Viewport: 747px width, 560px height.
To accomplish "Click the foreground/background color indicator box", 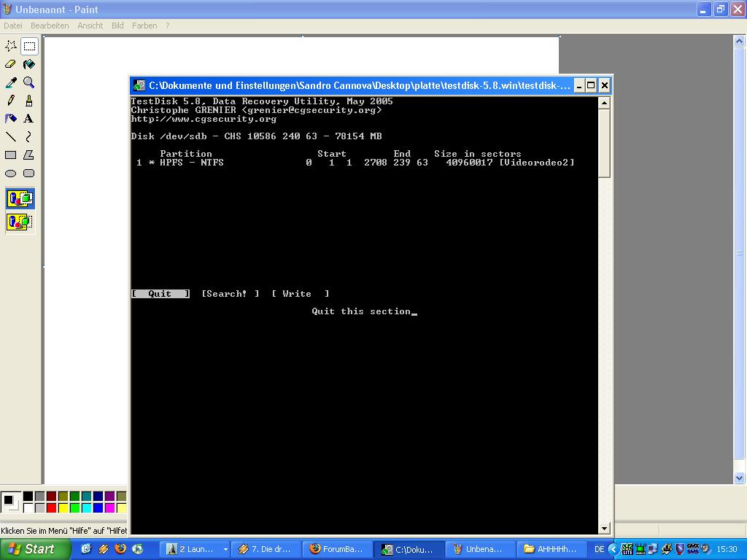I will 10,502.
